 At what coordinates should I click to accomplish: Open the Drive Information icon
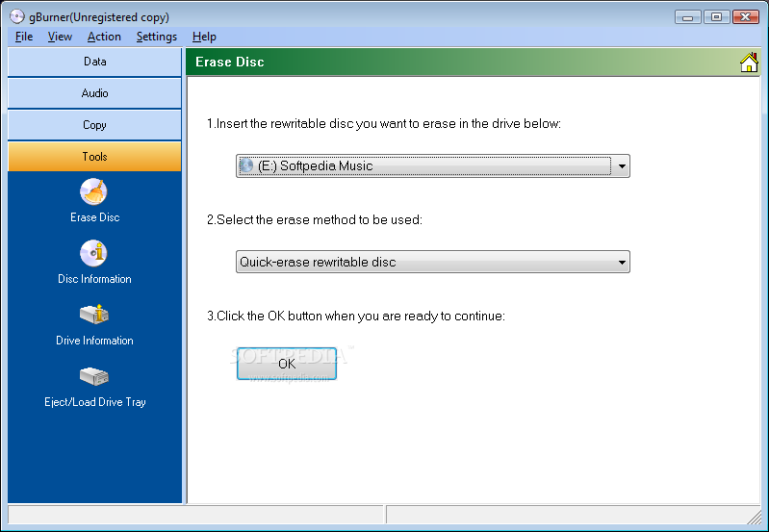[x=93, y=315]
